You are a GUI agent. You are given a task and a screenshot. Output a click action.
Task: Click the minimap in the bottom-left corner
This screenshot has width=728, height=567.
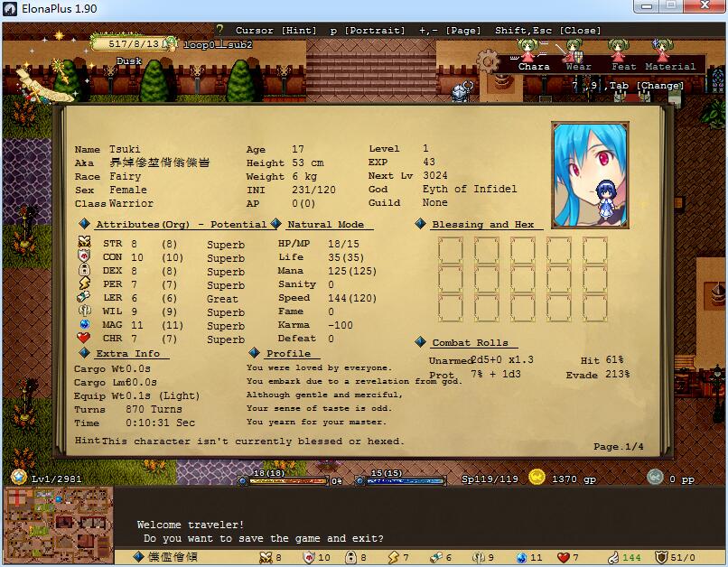59,522
